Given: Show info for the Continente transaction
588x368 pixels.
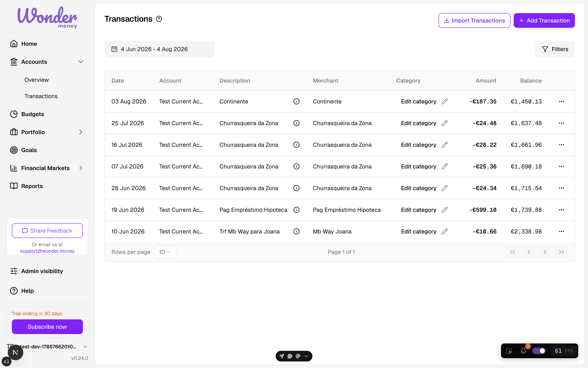Looking at the screenshot, I should 296,101.
